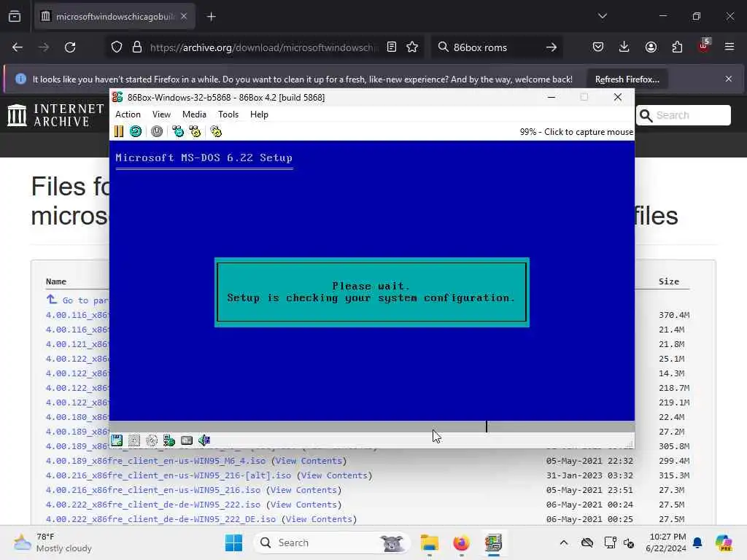Viewport: 747px width, 560px height.
Task: Reload the Firefox page
Action: (x=70, y=47)
